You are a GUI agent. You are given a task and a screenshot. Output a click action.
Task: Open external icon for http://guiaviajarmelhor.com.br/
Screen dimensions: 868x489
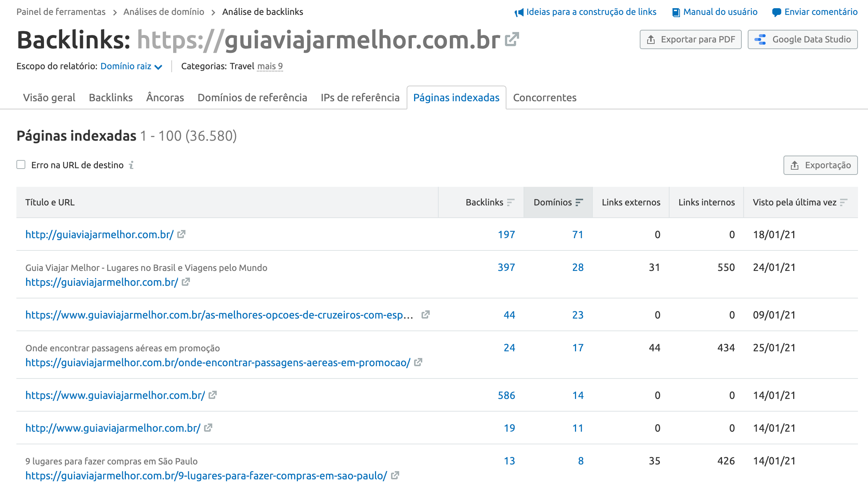point(181,234)
